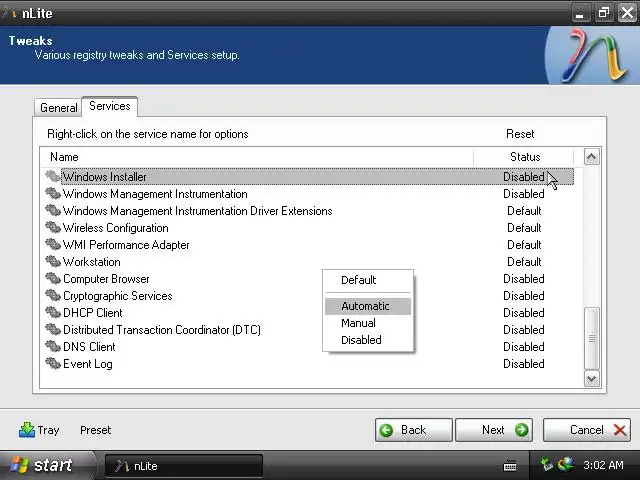The height and width of the screenshot is (480, 640).
Task: Select the Workstation service name
Action: tap(92, 262)
